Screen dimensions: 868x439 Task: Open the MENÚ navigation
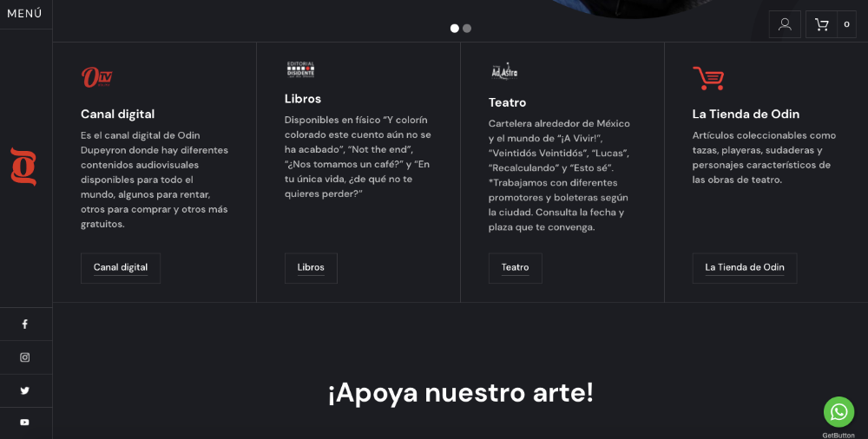click(25, 14)
